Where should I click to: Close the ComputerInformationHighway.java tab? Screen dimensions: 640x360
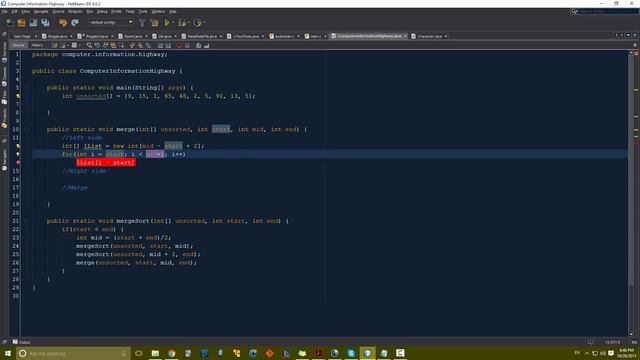tap(405, 36)
